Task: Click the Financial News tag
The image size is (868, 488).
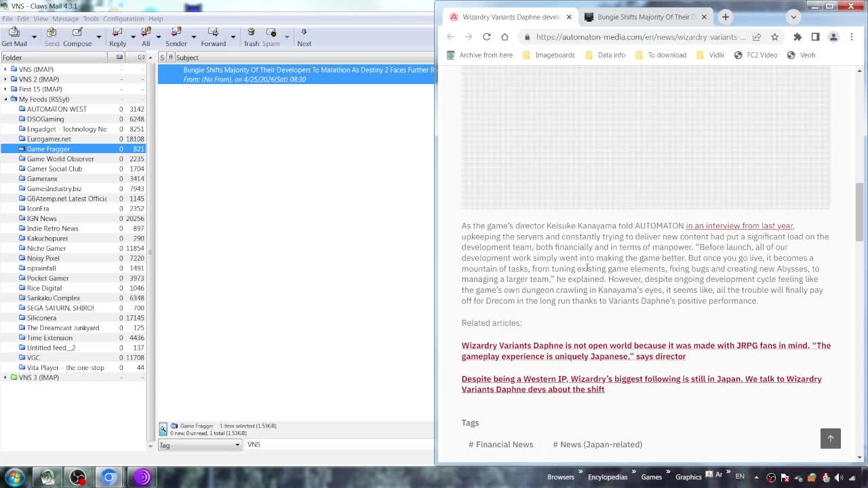Action: 500,445
